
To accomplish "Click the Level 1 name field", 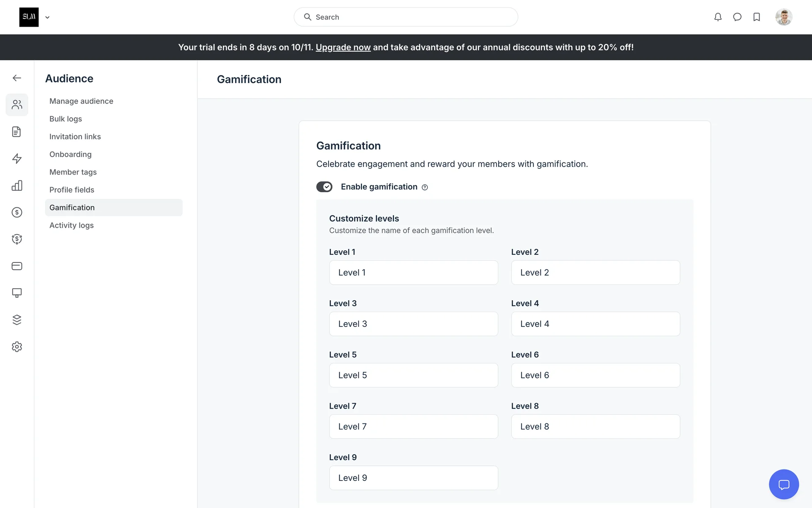I will tap(413, 273).
